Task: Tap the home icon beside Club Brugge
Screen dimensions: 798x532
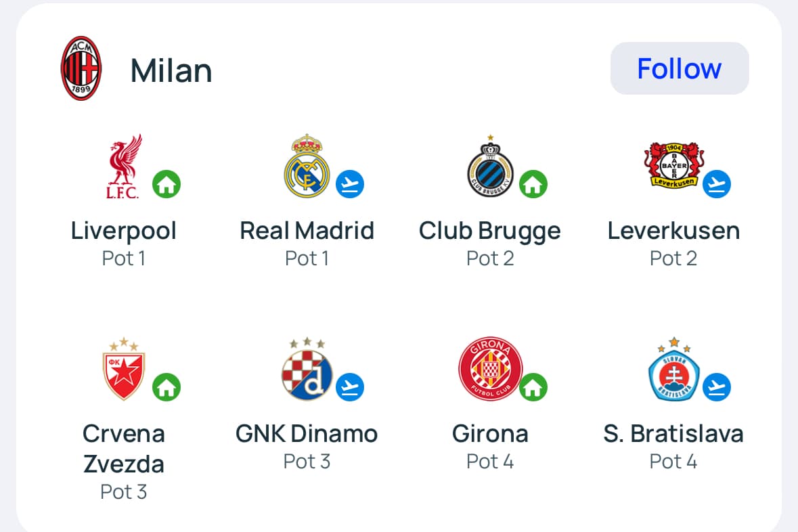Action: tap(533, 184)
